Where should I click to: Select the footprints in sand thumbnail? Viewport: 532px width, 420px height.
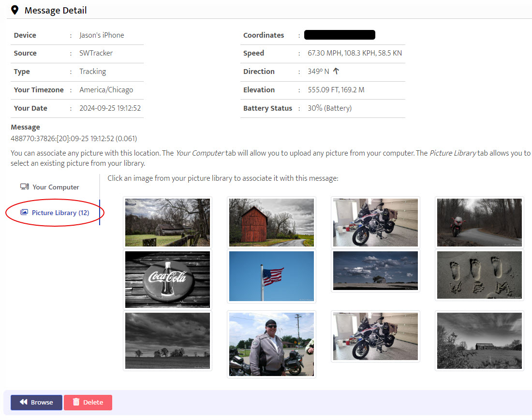(479, 275)
